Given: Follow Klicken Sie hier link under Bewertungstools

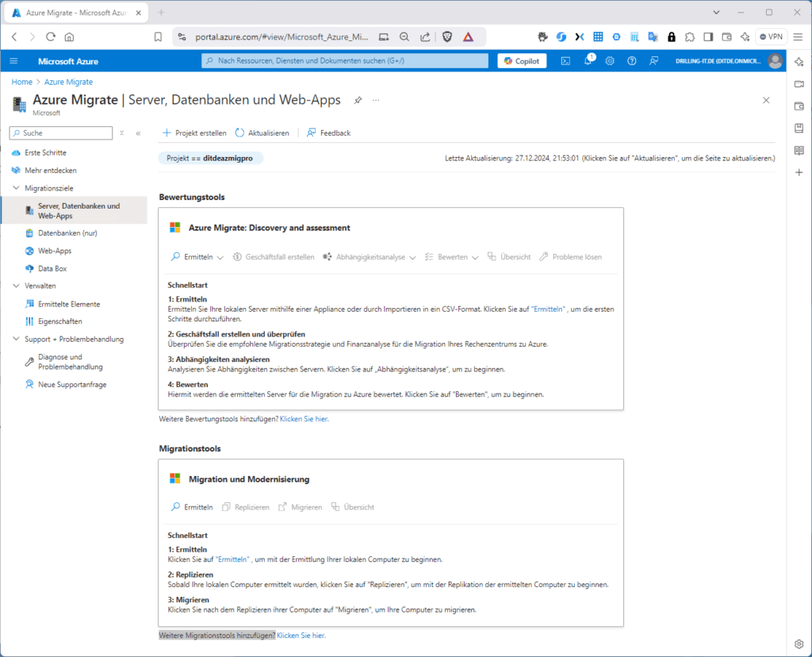Looking at the screenshot, I should 304,419.
